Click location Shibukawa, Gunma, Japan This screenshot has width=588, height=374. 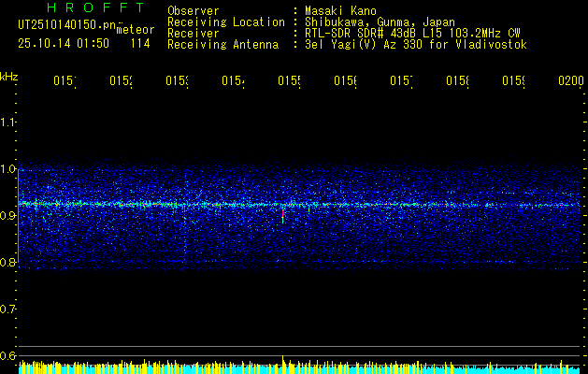[380, 22]
